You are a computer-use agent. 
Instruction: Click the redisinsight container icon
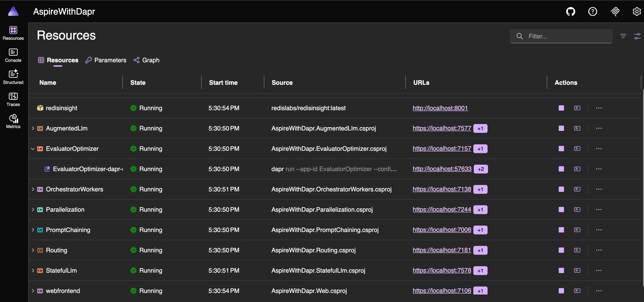coord(40,108)
